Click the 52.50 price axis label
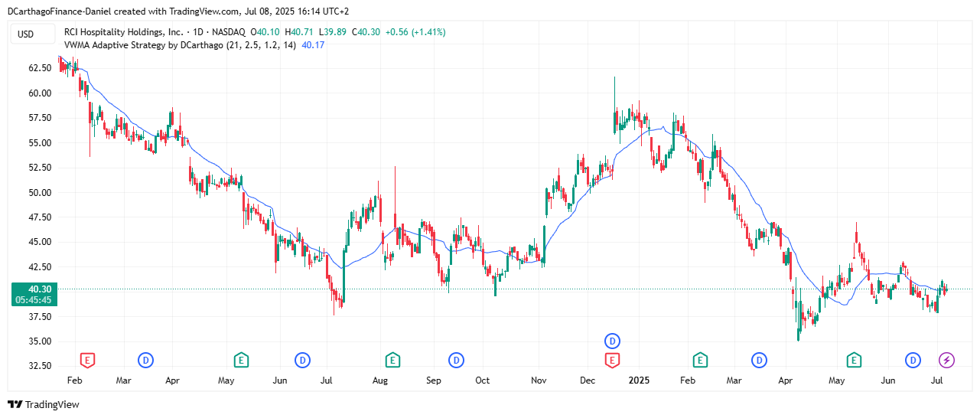 coord(39,168)
